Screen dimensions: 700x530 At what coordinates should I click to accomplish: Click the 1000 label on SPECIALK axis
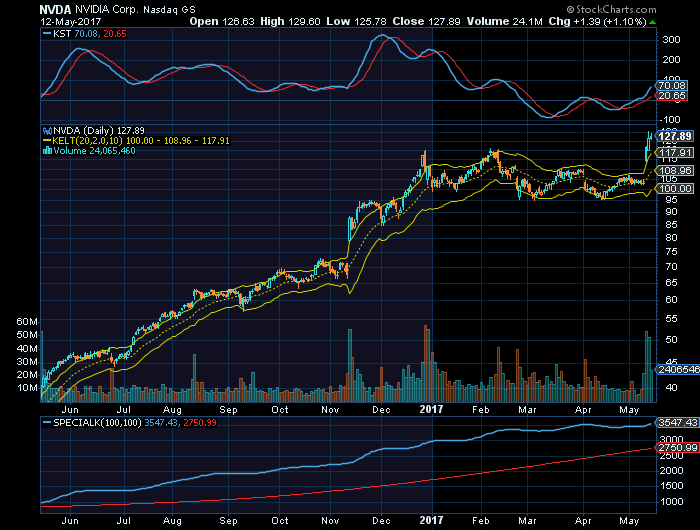(x=672, y=502)
